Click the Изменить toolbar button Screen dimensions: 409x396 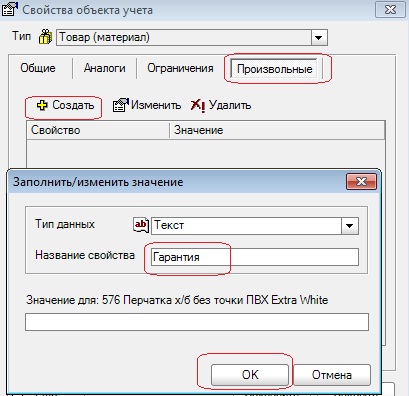pyautogui.click(x=147, y=105)
